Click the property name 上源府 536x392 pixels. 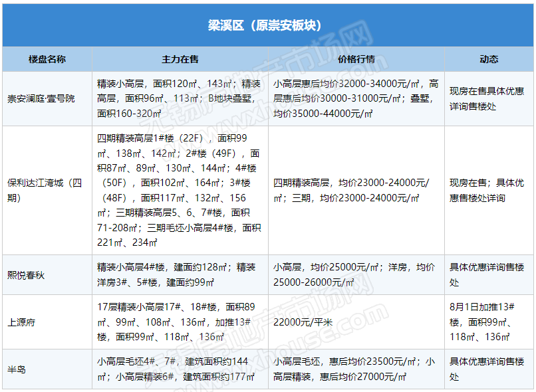21,322
